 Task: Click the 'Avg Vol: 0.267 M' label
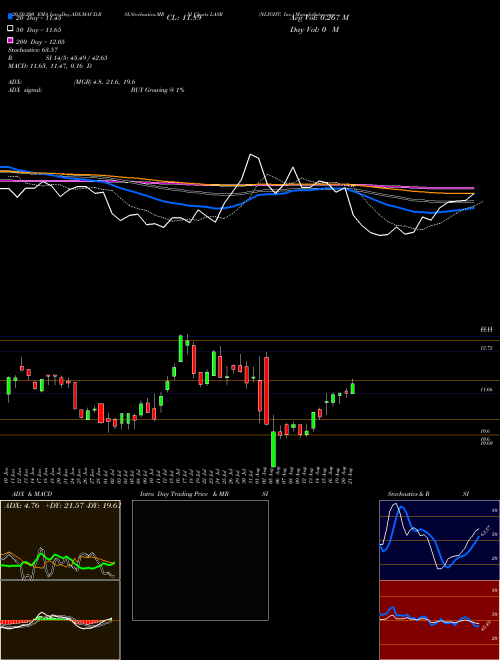coord(319,18)
